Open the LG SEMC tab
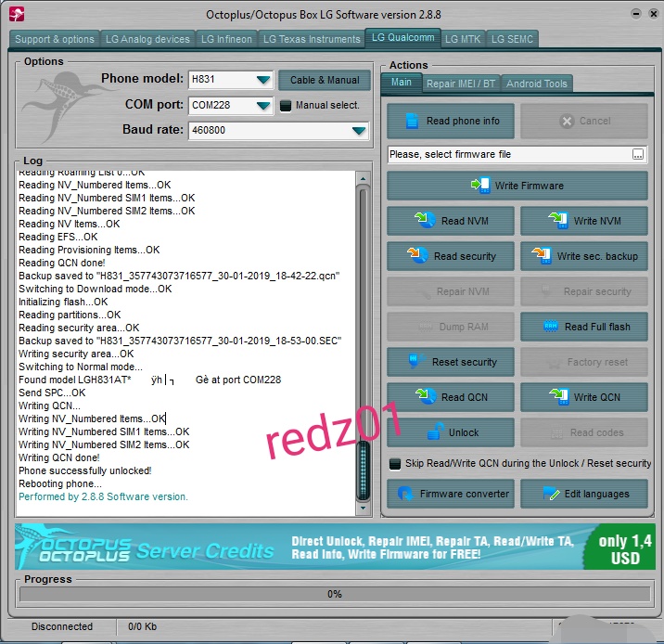This screenshot has width=664, height=644. pos(512,39)
